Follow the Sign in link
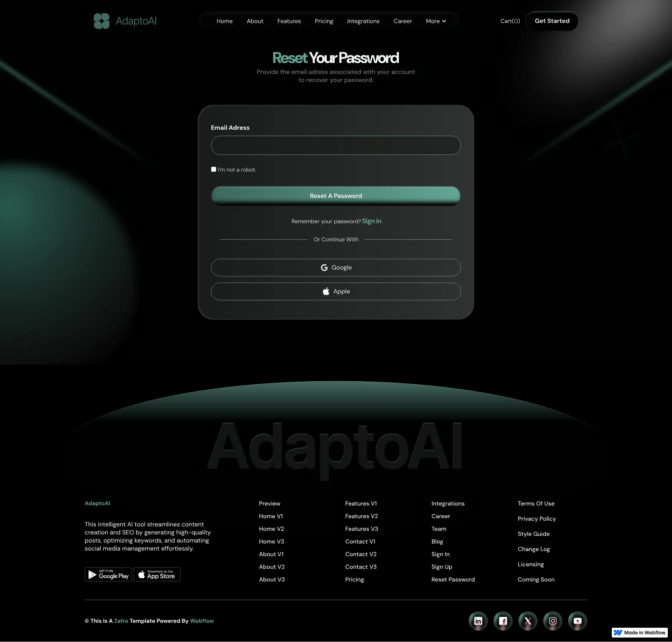Screen dimensions: 672x642 point(372,221)
